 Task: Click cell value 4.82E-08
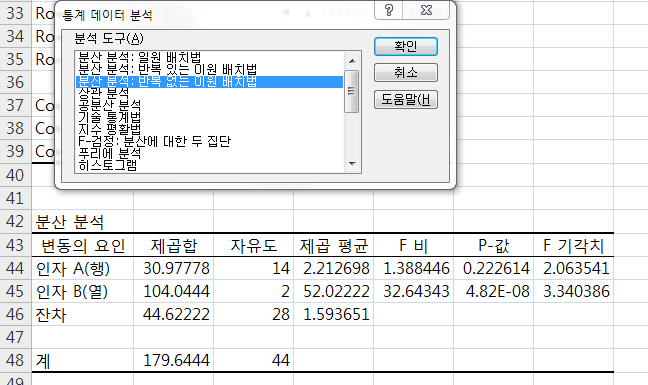(x=493, y=292)
